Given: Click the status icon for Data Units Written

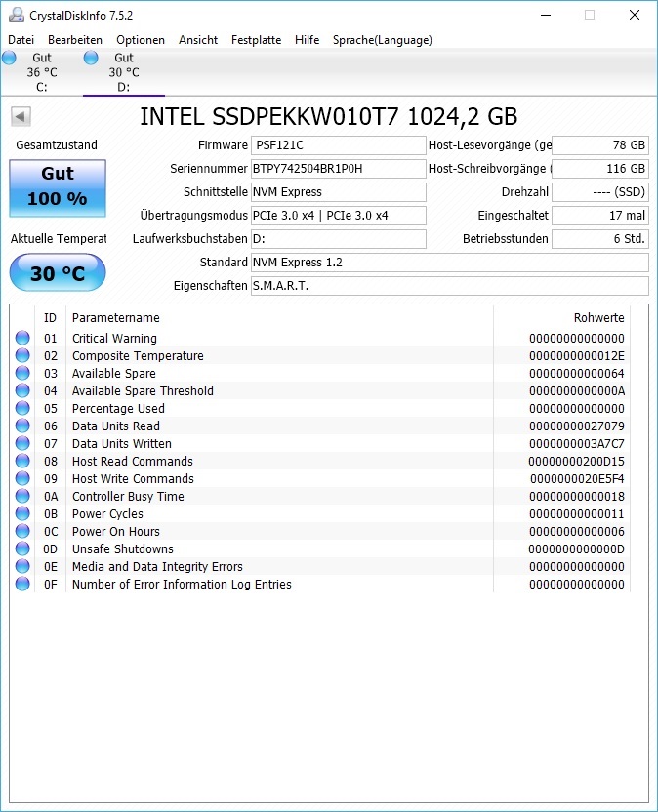Looking at the screenshot, I should (x=22, y=443).
